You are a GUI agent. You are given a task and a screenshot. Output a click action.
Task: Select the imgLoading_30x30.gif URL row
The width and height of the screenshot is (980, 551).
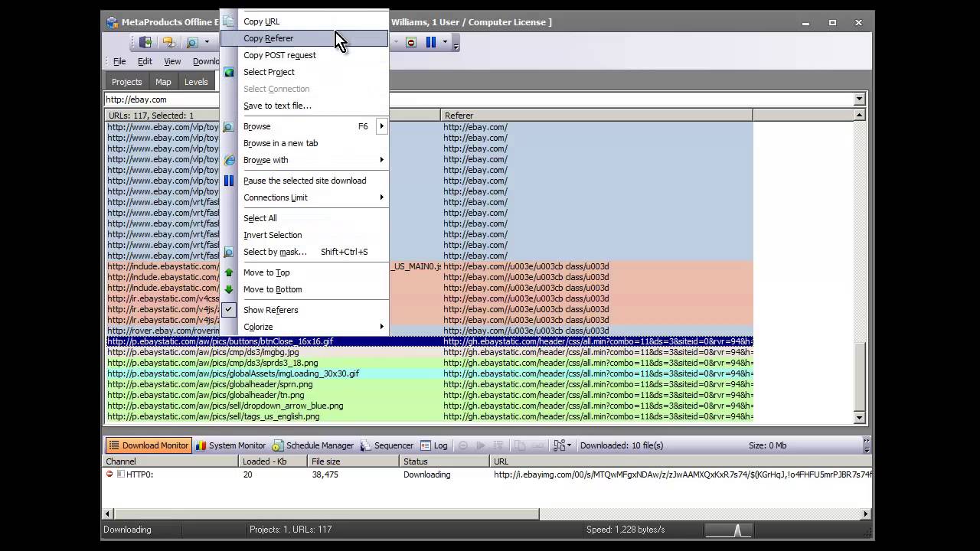click(x=430, y=373)
